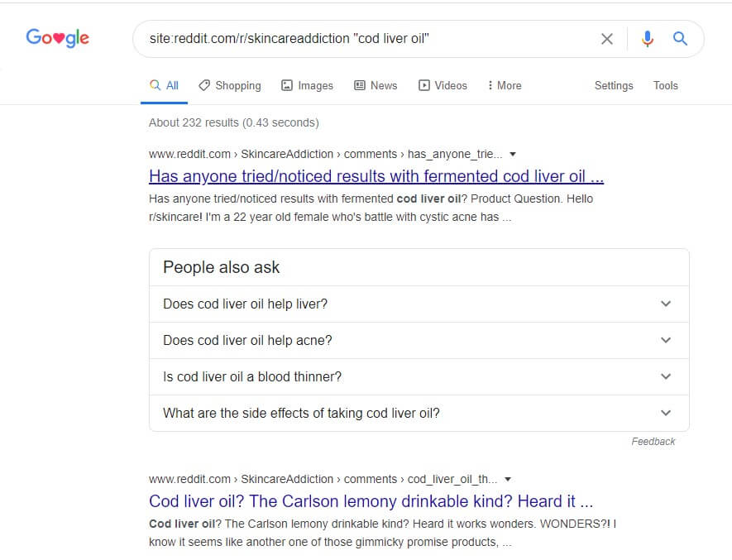Open search Tools
Viewport: 732px width, 560px height.
(x=665, y=85)
